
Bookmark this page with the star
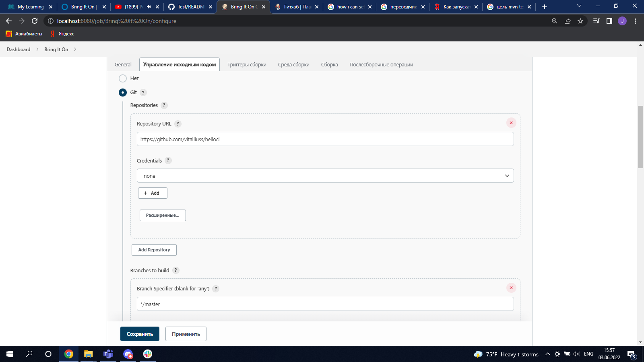(580, 21)
